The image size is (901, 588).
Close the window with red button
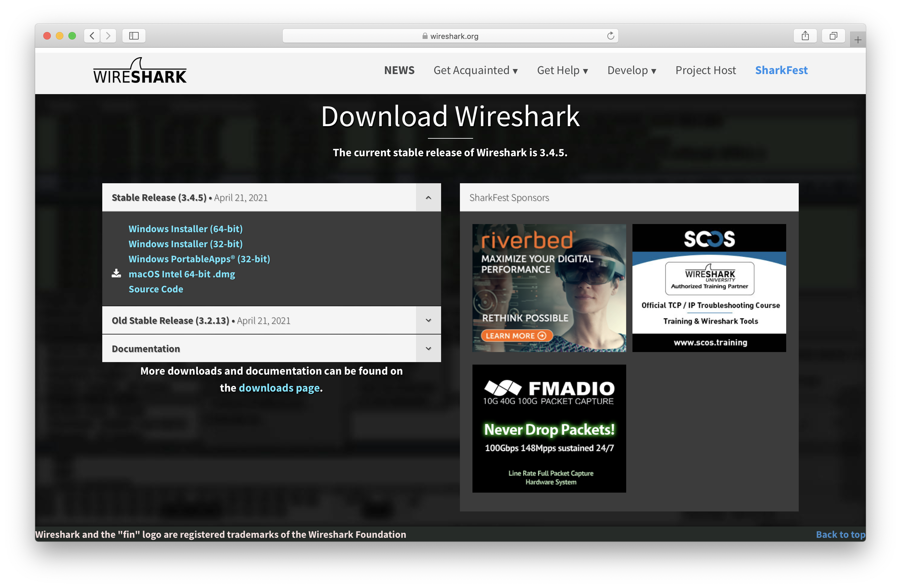[47, 36]
